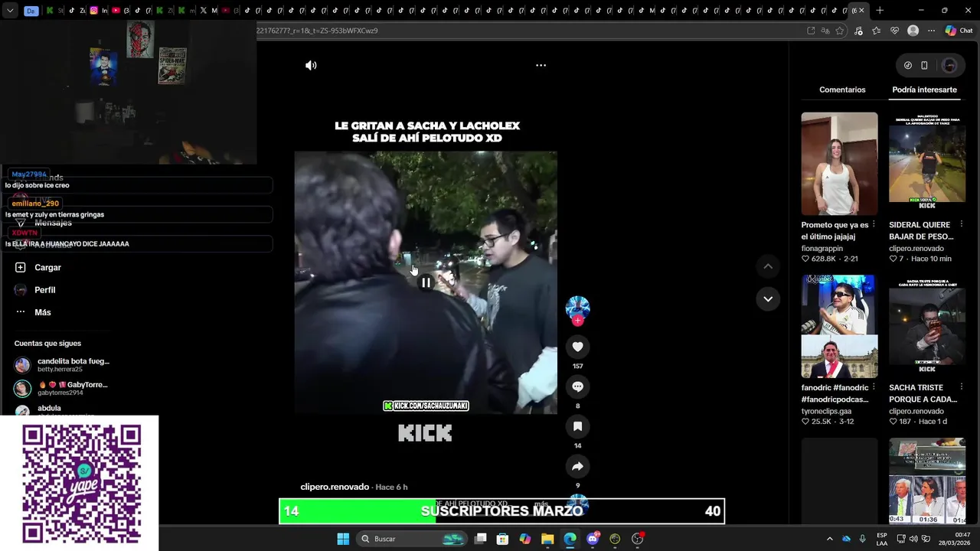The width and height of the screenshot is (980, 551).
Task: Click TikTok coin icon in top pill
Action: (x=907, y=66)
